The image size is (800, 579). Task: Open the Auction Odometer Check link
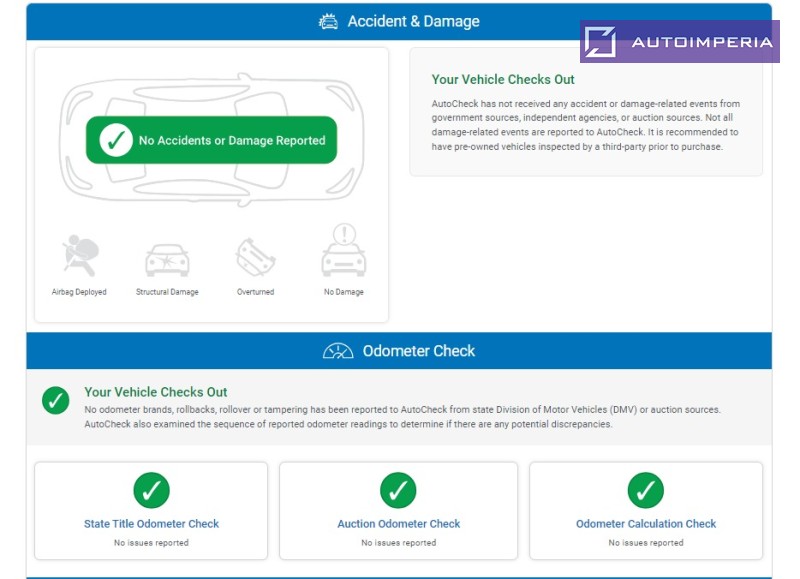point(398,524)
